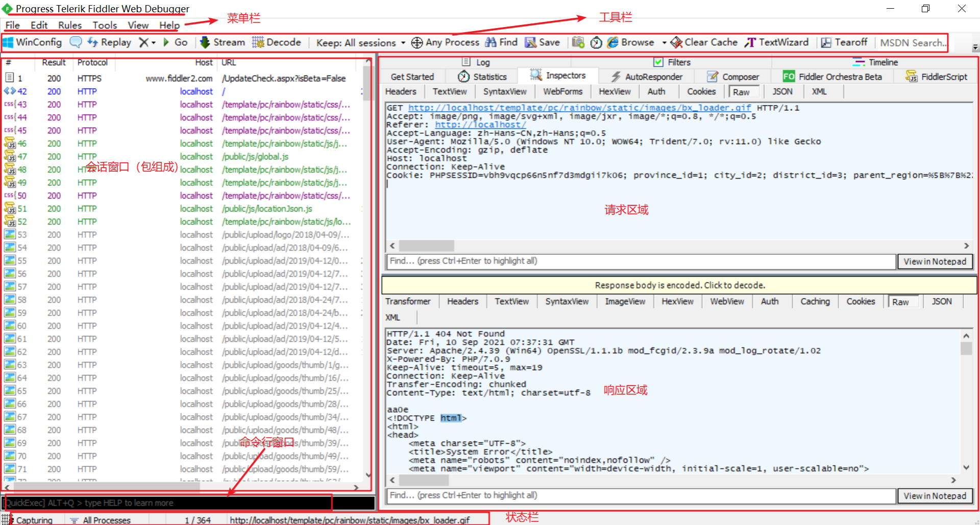Replay the selected session
This screenshot has height=525, width=980.
click(109, 42)
